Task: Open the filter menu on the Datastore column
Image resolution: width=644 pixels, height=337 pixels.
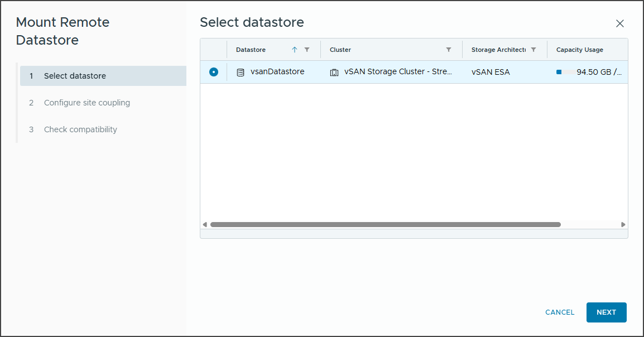Action: click(x=306, y=50)
